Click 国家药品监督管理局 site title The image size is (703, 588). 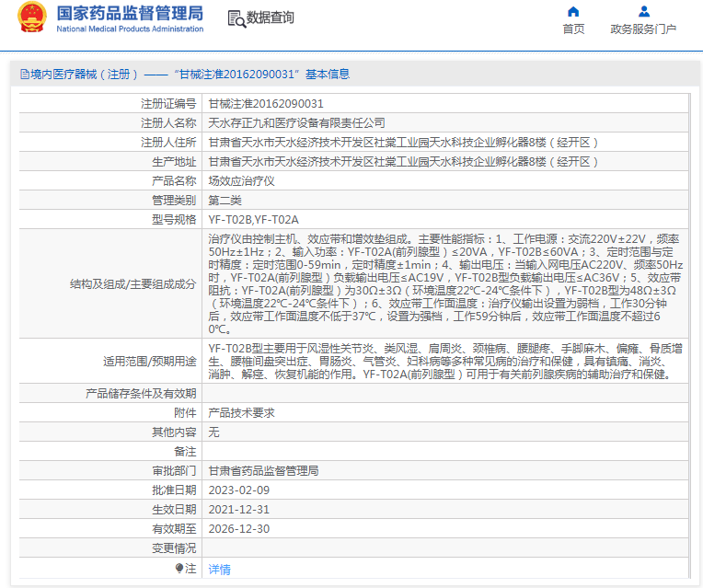tap(130, 14)
